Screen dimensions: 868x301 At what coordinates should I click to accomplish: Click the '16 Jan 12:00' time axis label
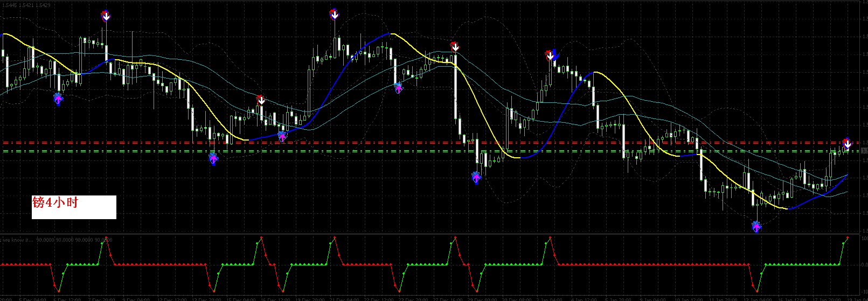tap(792, 299)
